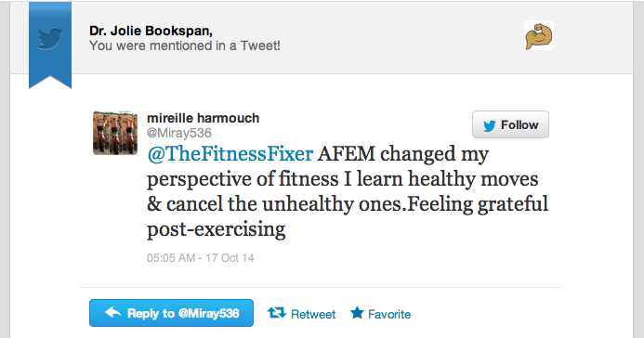The width and height of the screenshot is (644, 338).
Task: Open the mireille harmouch name link
Action: coord(203,118)
